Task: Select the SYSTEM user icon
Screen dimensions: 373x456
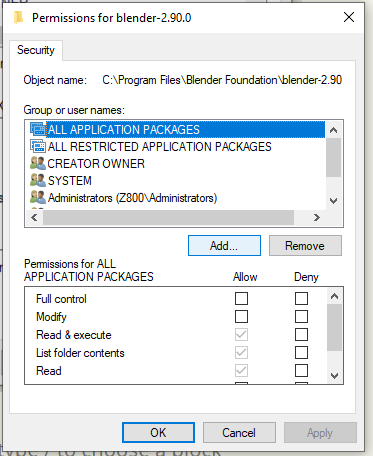Action: pos(38,180)
